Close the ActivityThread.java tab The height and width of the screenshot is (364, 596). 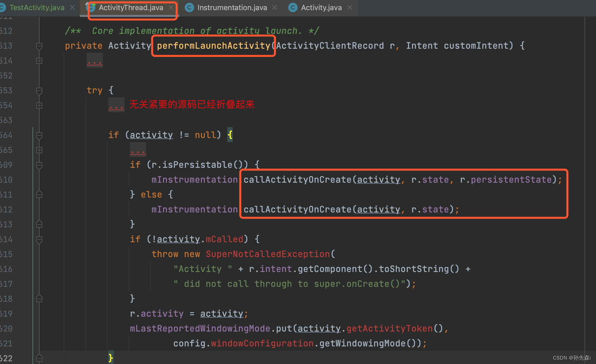pyautogui.click(x=171, y=7)
